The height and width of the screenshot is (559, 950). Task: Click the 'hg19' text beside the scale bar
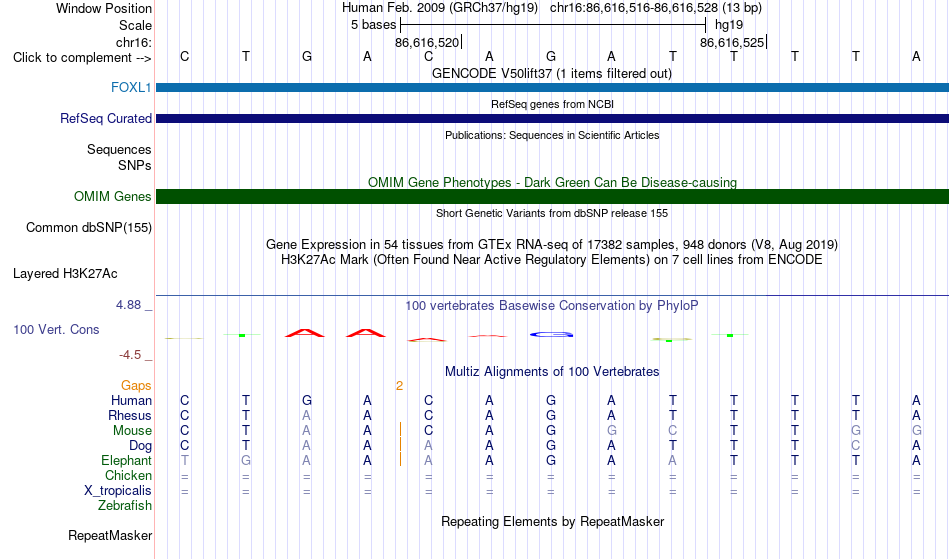pos(729,25)
